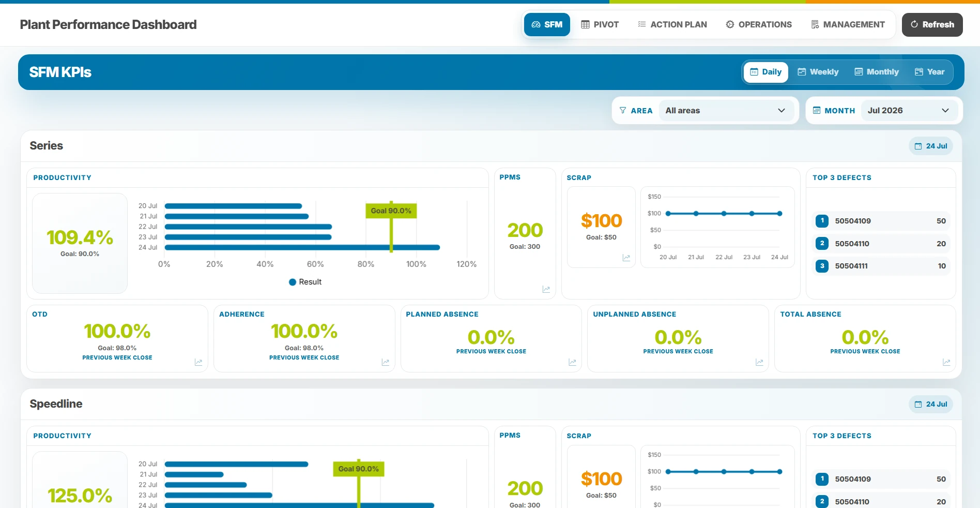Click the Refresh circular arrow icon

click(x=914, y=24)
